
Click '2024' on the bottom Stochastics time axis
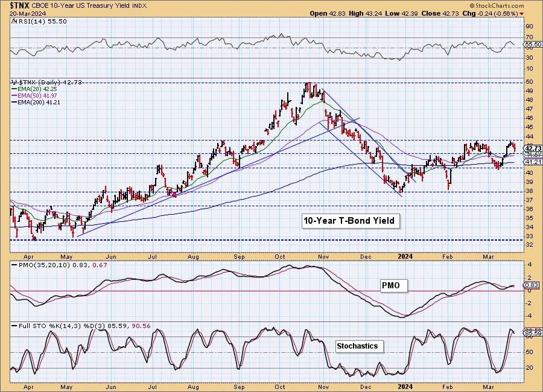405,387
